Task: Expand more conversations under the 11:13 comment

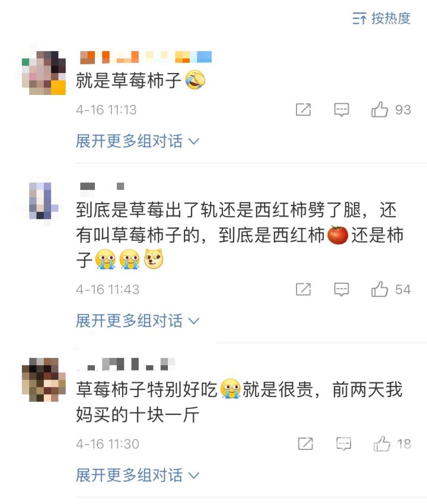Action: 138,141
